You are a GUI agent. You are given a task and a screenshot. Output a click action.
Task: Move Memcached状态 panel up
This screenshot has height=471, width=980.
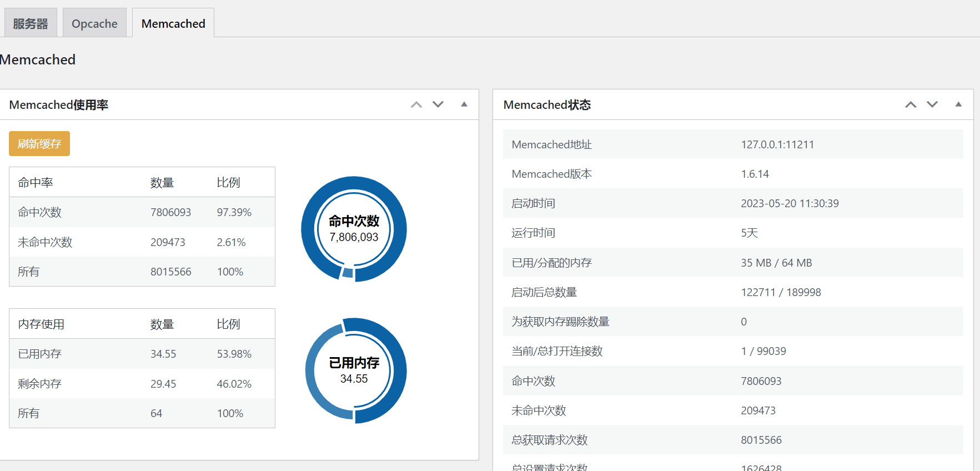911,104
